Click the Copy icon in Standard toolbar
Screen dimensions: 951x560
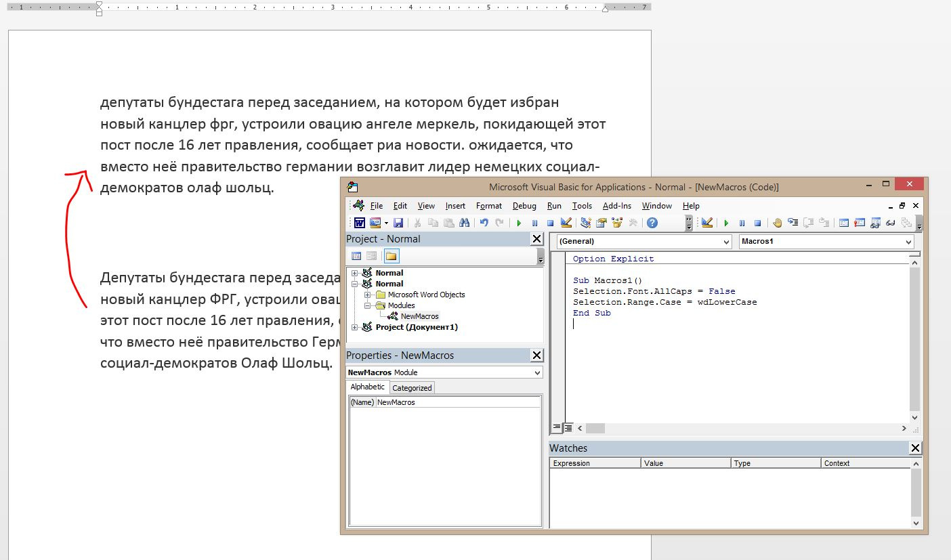(433, 223)
